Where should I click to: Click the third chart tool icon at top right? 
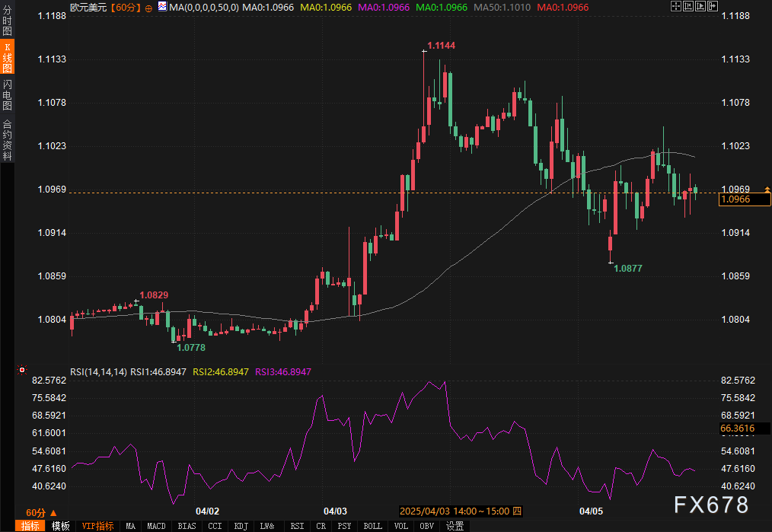coord(702,6)
